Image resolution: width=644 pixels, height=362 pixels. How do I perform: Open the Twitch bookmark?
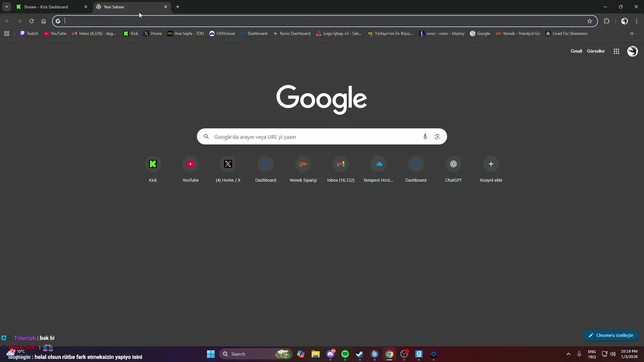29,34
